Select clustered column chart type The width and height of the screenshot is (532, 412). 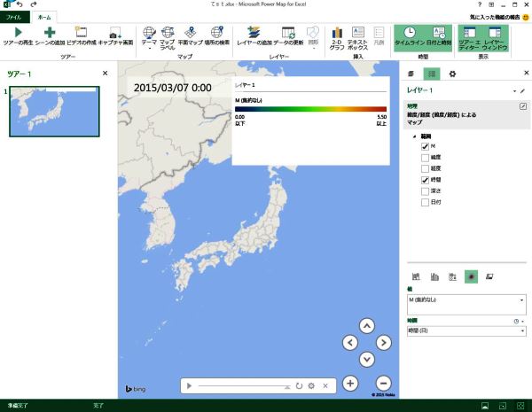coord(434,276)
